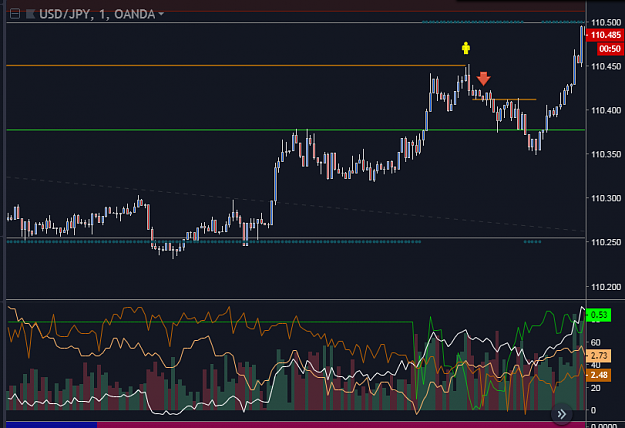Click the 60 level on indicator scale
625x428 pixels.
click(596, 342)
